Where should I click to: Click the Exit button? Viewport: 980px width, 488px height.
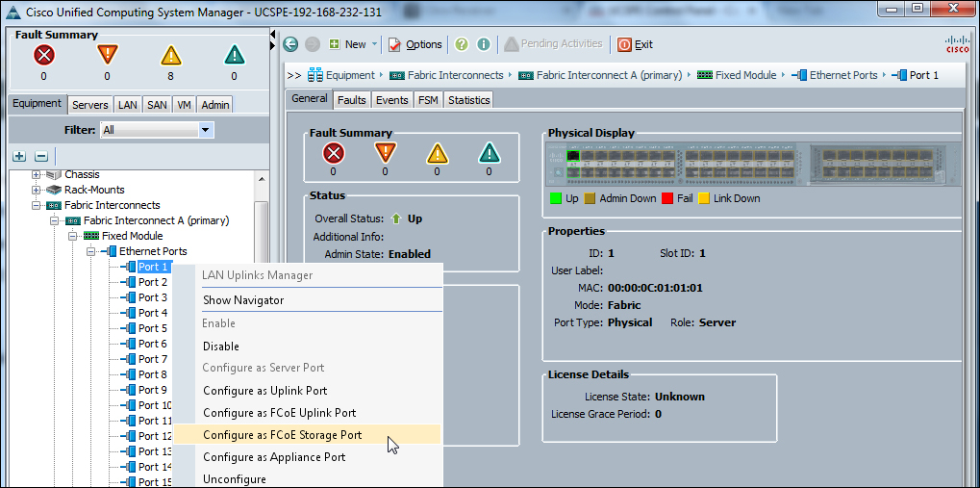point(635,44)
